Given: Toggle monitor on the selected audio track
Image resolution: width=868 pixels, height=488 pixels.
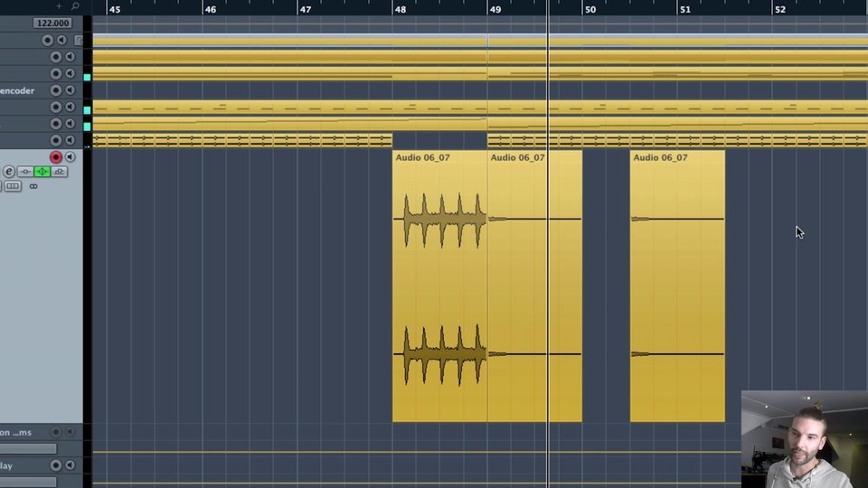Looking at the screenshot, I should tap(70, 157).
